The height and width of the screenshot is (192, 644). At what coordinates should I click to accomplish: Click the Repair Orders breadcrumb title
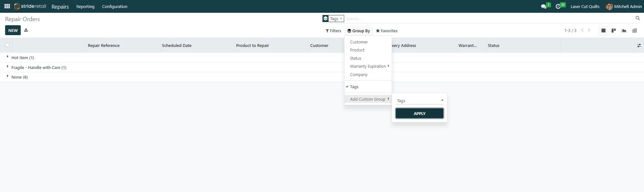coord(22,19)
